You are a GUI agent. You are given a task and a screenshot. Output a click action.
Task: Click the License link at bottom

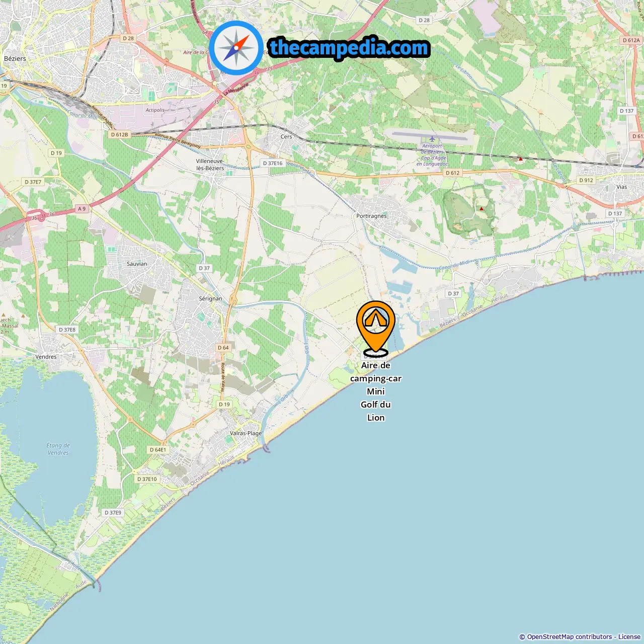coord(629,636)
